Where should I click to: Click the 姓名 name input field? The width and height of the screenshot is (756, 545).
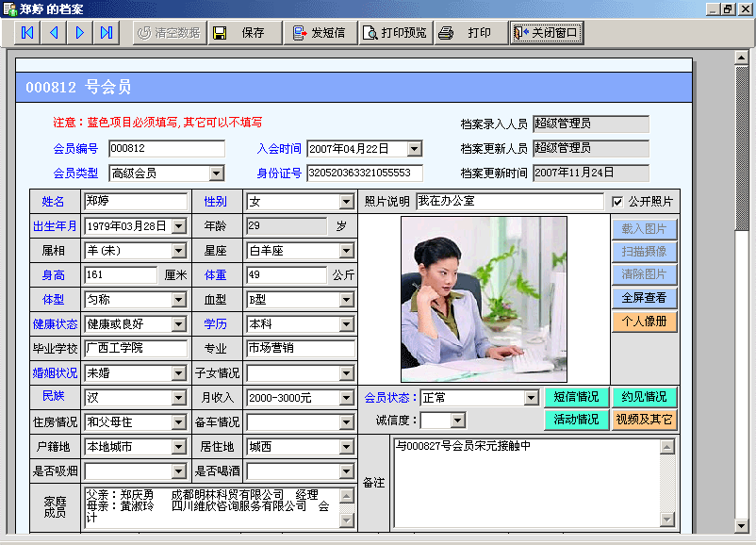pos(135,202)
